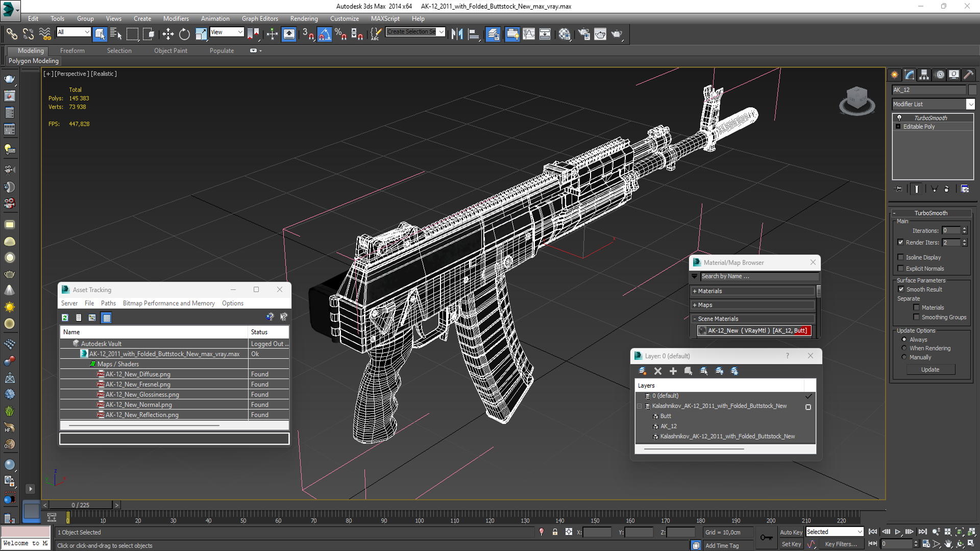Switch to the Utilities command panel
The width and height of the screenshot is (980, 551).
coord(968,75)
